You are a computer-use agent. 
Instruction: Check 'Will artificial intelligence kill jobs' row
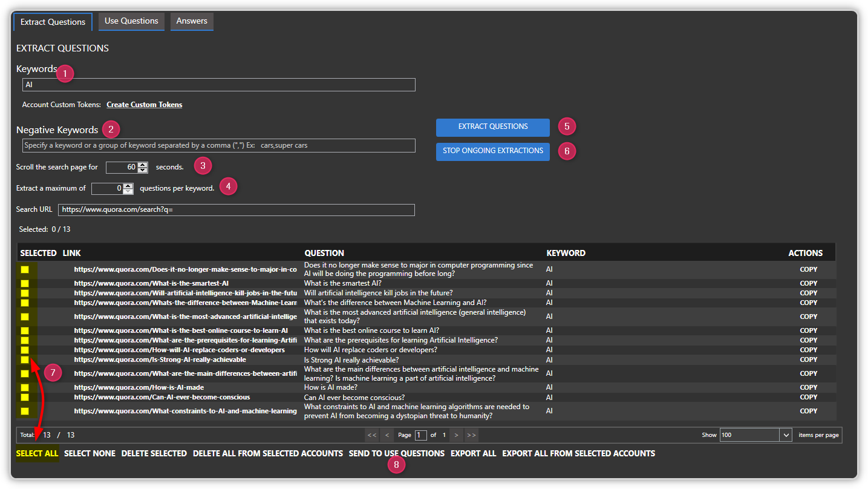(25, 293)
